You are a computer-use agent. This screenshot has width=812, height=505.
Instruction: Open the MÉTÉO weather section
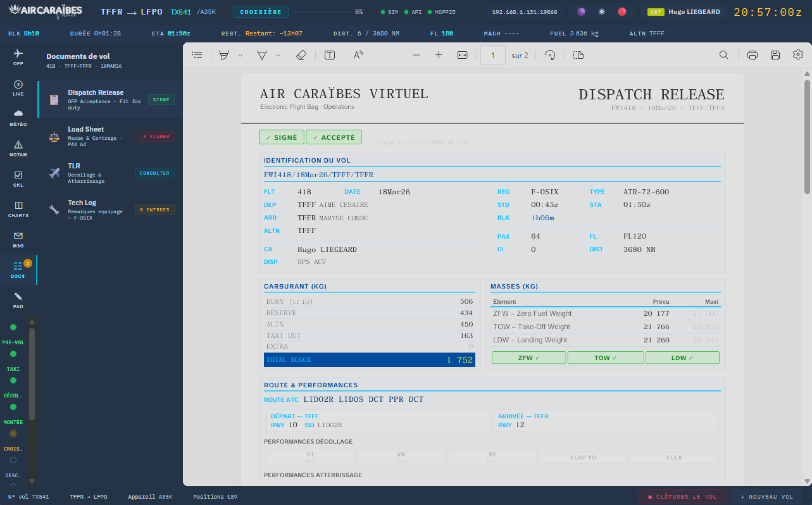click(18, 118)
